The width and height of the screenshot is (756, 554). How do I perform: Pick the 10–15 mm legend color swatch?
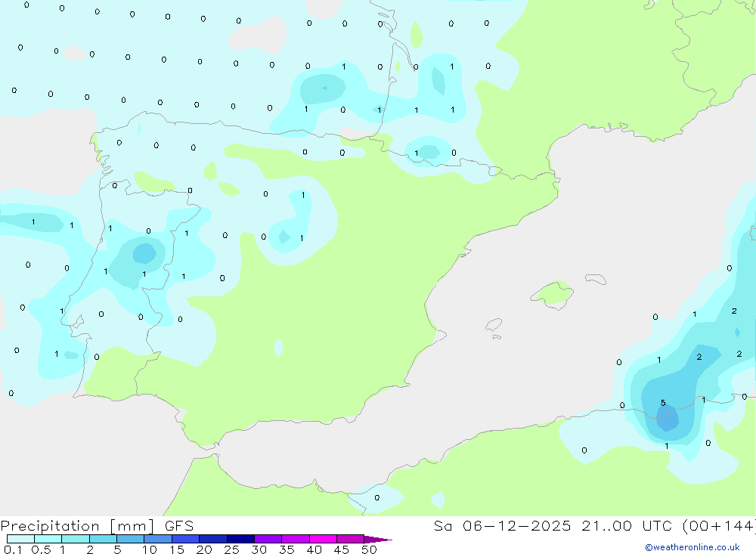pos(158,539)
